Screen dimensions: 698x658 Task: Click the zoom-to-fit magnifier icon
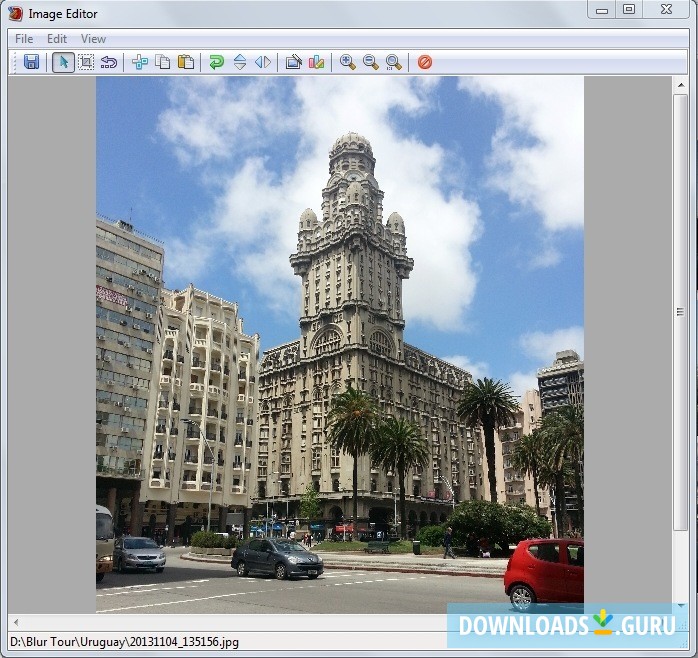(x=394, y=62)
